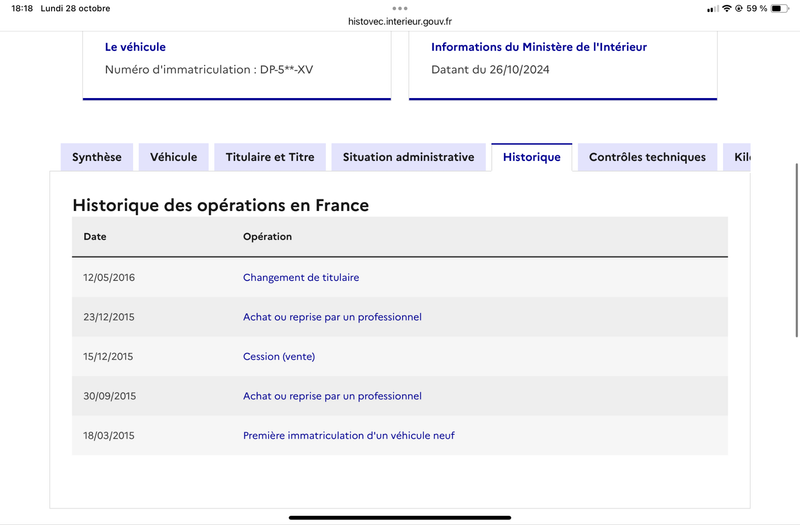Click Achat ou reprise dated 30/09/2015

point(332,396)
